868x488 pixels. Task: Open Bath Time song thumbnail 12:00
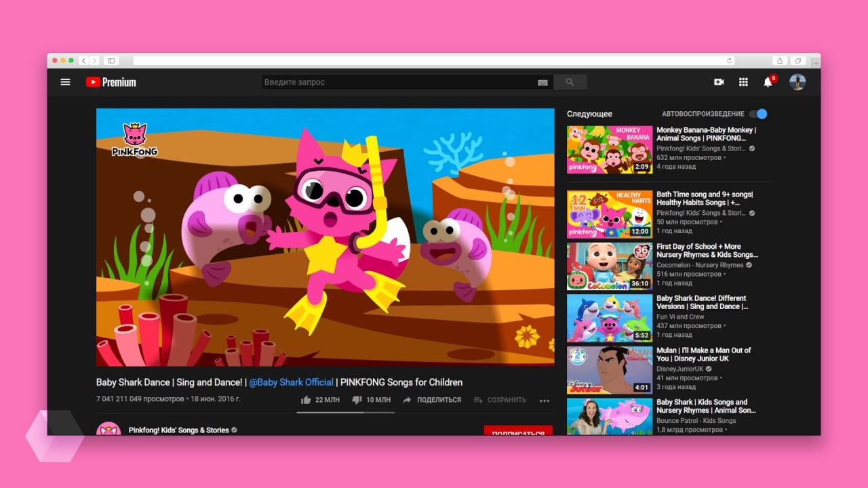click(x=610, y=214)
